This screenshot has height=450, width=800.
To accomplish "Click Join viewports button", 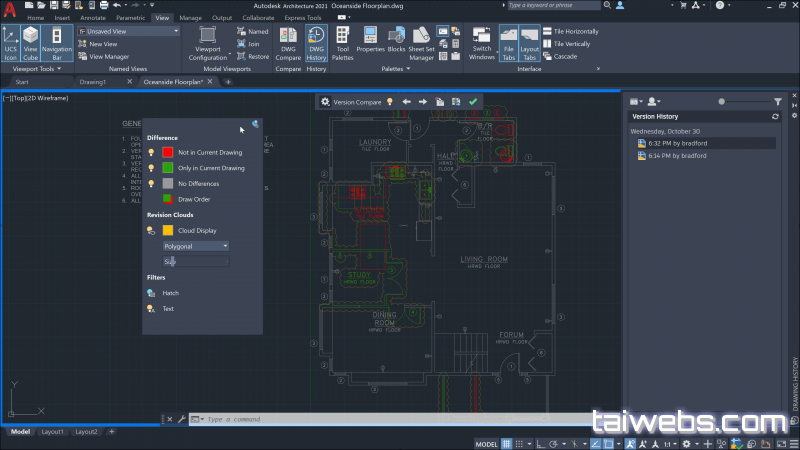I will click(x=248, y=44).
